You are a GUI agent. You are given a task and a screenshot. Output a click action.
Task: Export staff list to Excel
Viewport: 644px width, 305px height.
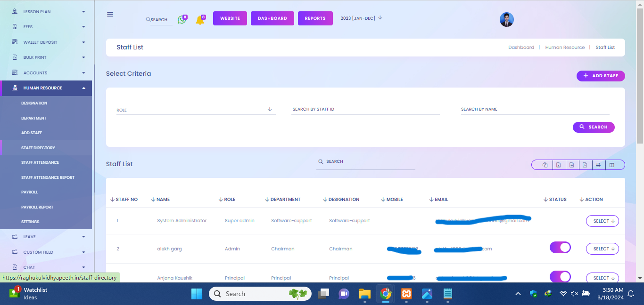point(558,165)
